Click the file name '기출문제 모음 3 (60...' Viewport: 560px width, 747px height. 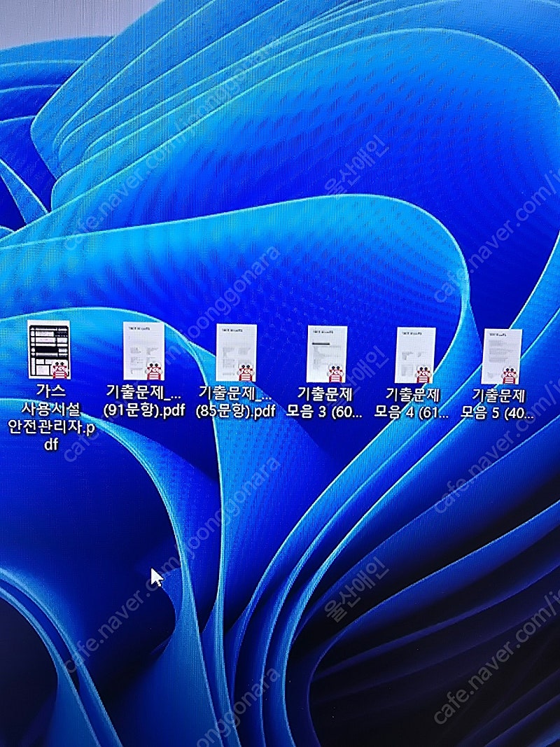[324, 403]
